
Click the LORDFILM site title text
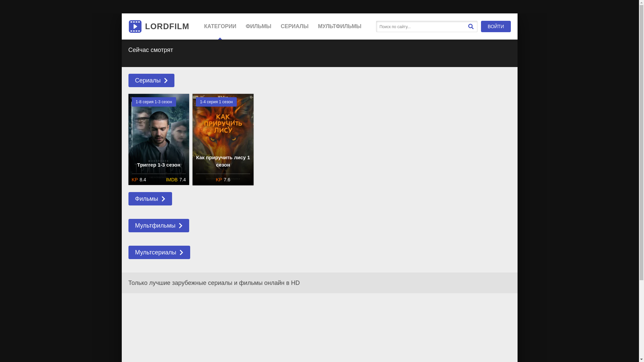167,26
